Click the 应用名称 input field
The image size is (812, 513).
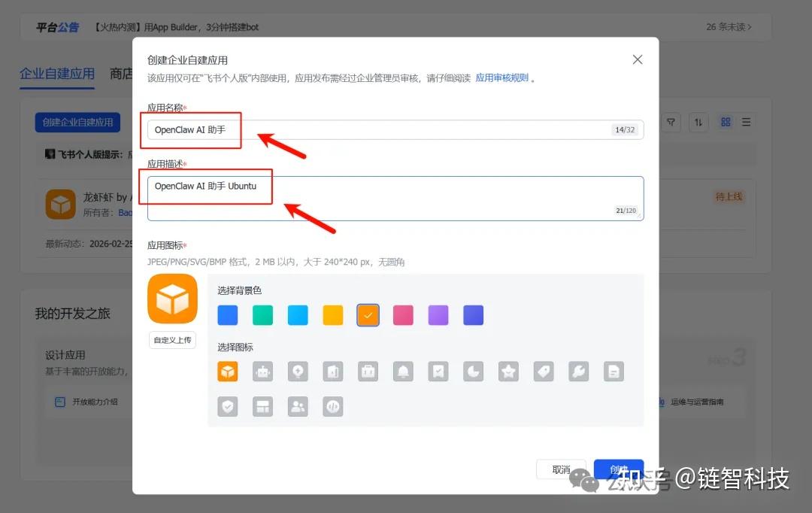click(x=395, y=129)
